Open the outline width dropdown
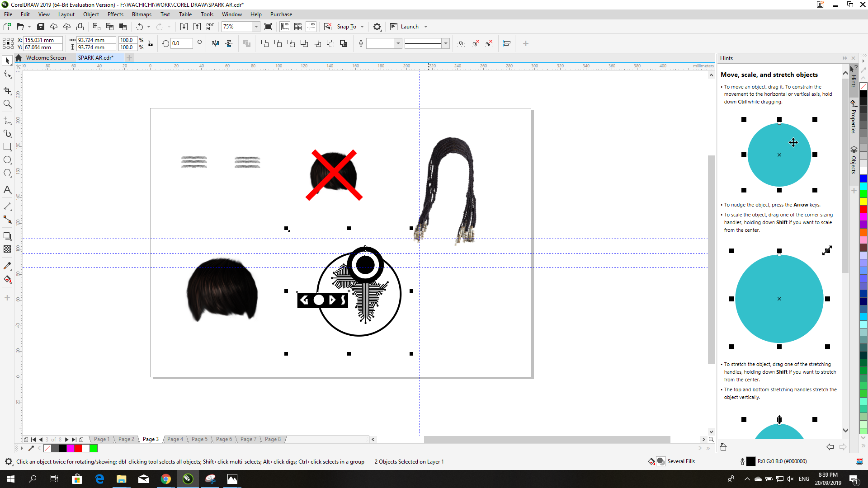Screen dimensions: 868x488 pyautogui.click(x=398, y=43)
